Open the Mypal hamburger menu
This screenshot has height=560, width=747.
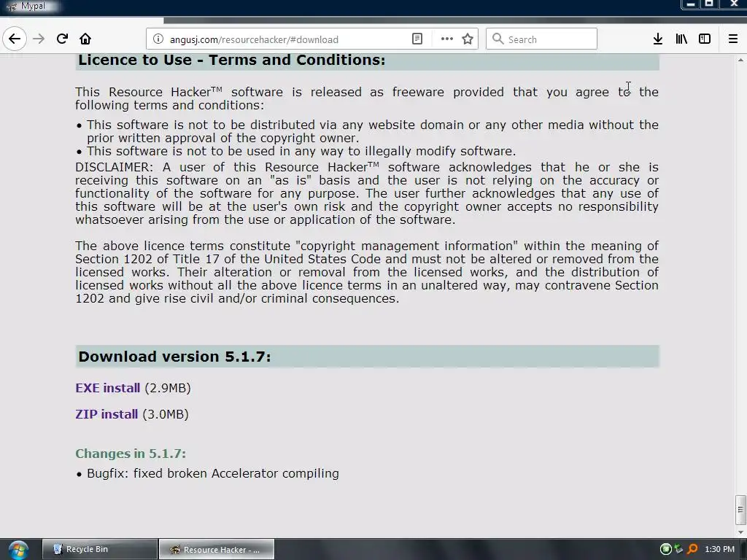733,39
